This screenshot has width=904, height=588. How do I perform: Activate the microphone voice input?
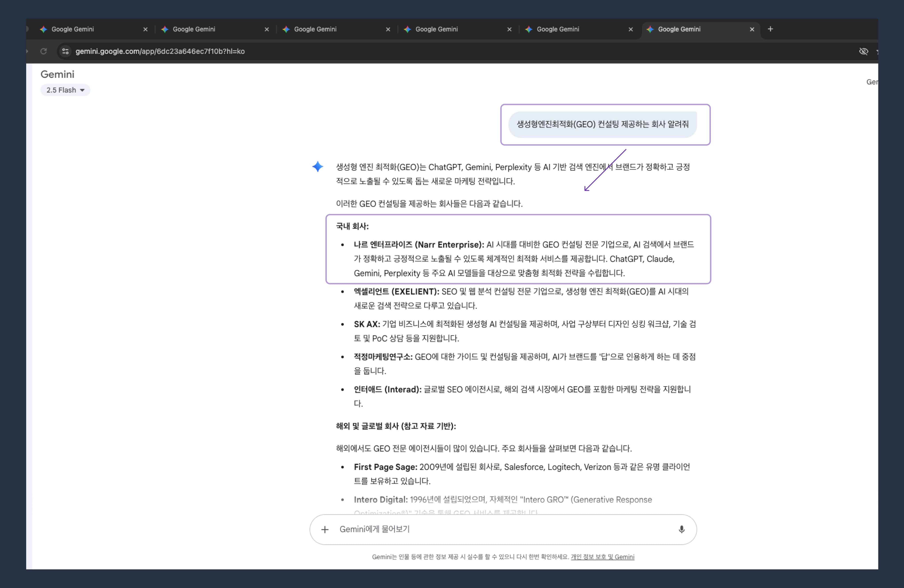(681, 529)
